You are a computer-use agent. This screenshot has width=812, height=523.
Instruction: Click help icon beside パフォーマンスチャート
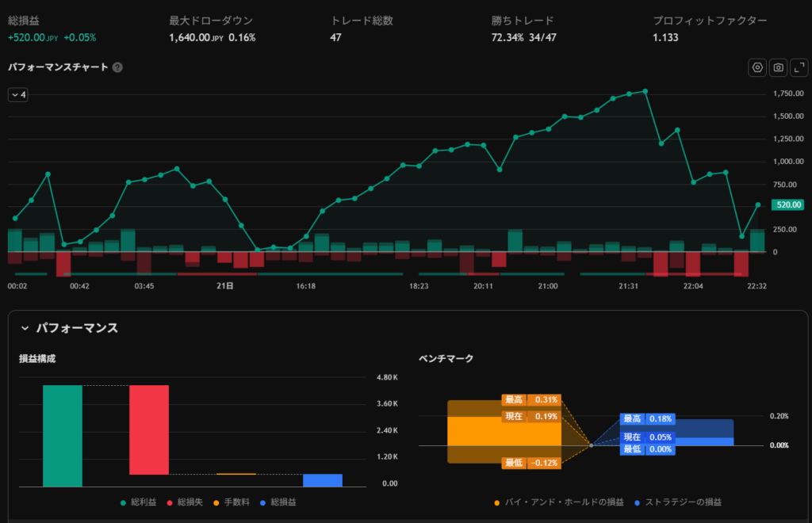[x=117, y=67]
